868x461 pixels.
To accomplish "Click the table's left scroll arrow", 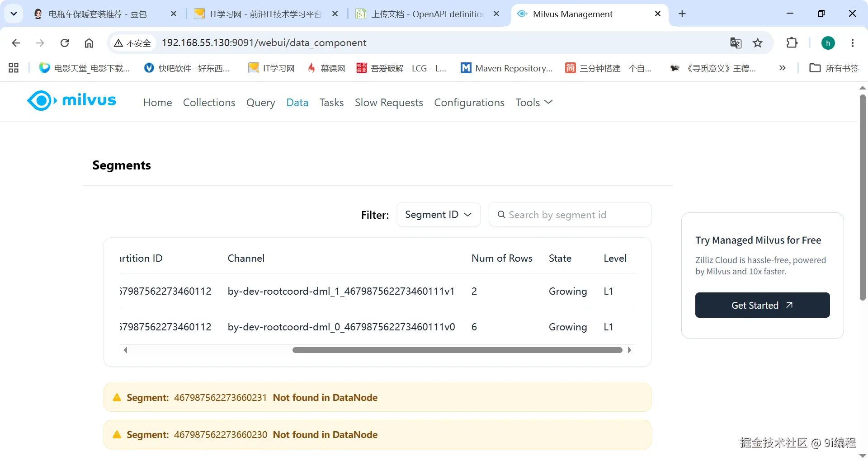I will click(125, 350).
